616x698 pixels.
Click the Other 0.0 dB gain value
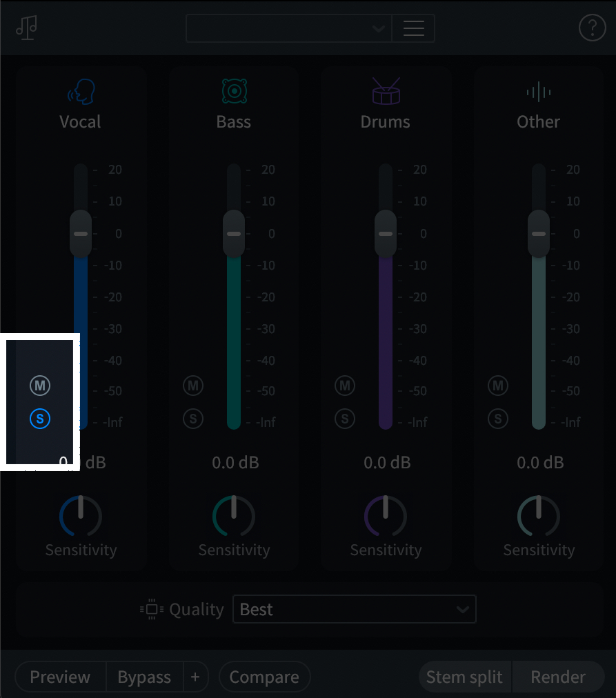click(540, 463)
